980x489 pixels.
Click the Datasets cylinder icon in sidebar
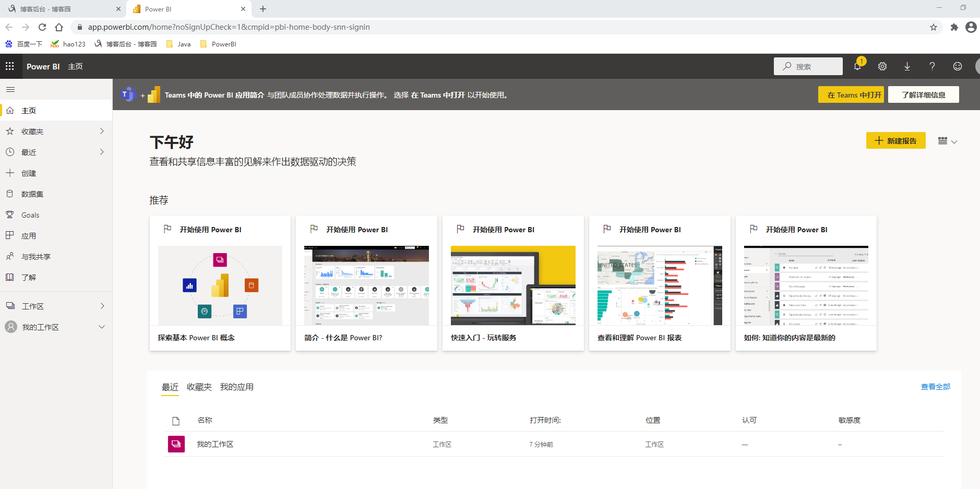tap(10, 194)
